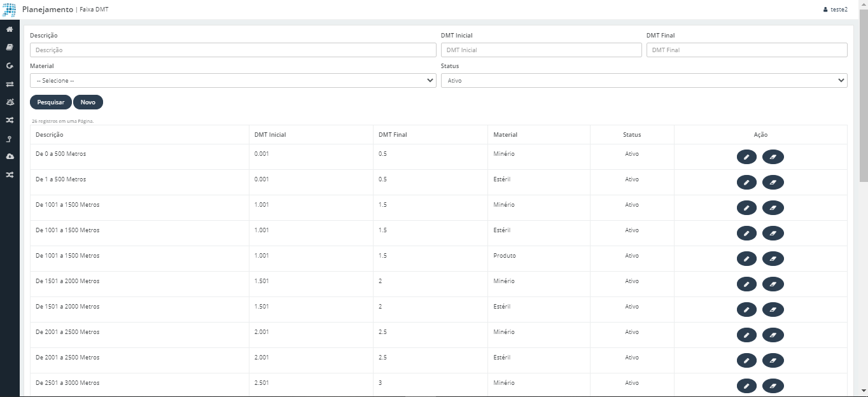Erase the 2001 a 2500 Estéril row

point(773,361)
